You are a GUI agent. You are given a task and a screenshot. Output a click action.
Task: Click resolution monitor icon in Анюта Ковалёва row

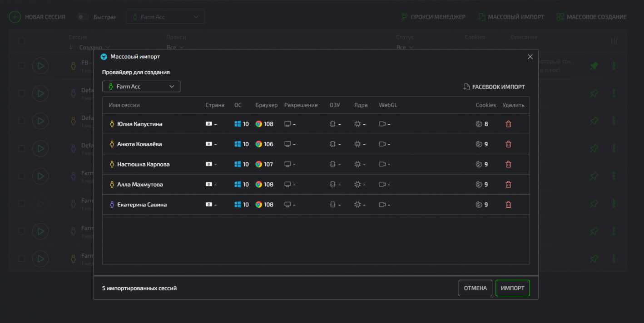coord(287,144)
